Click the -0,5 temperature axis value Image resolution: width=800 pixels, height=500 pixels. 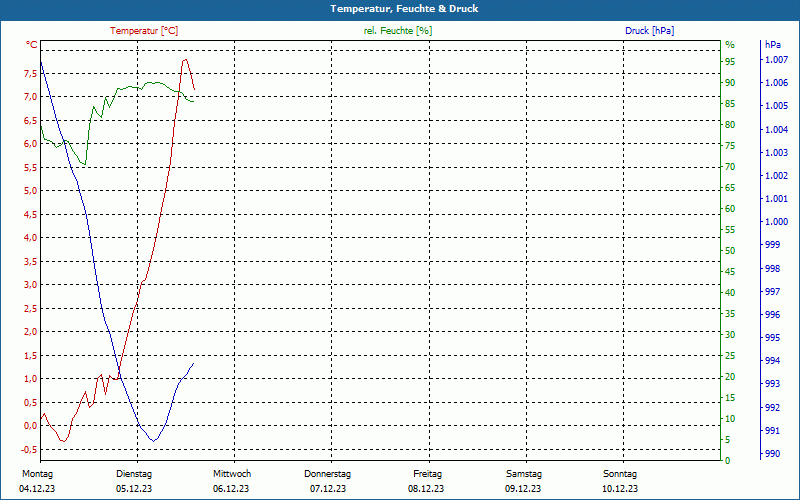tap(29, 449)
